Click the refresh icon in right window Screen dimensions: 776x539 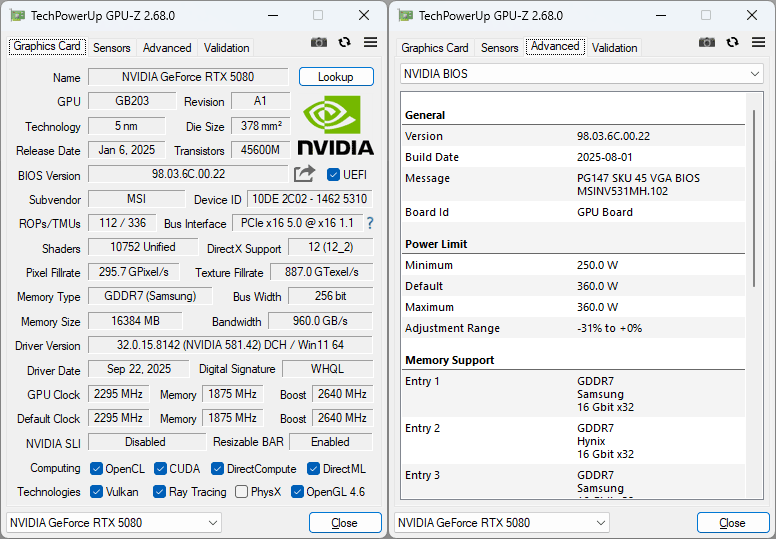pyautogui.click(x=733, y=42)
